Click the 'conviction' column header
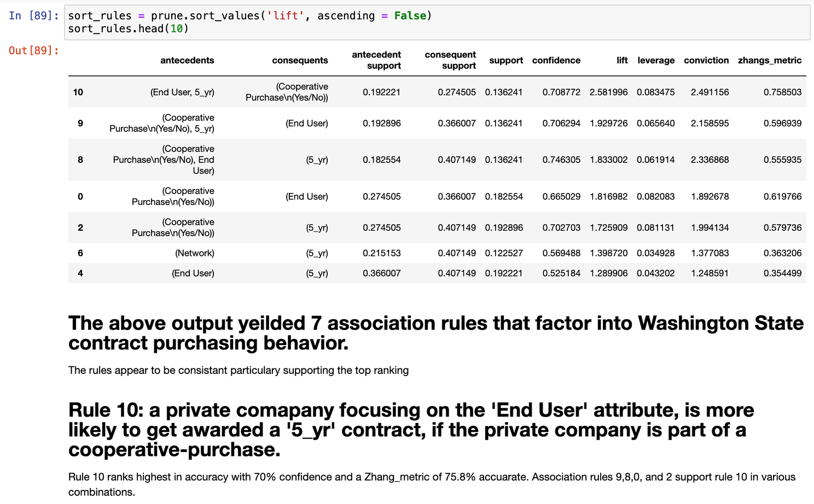Image resolution: width=814 pixels, height=504 pixels. pyautogui.click(x=706, y=61)
